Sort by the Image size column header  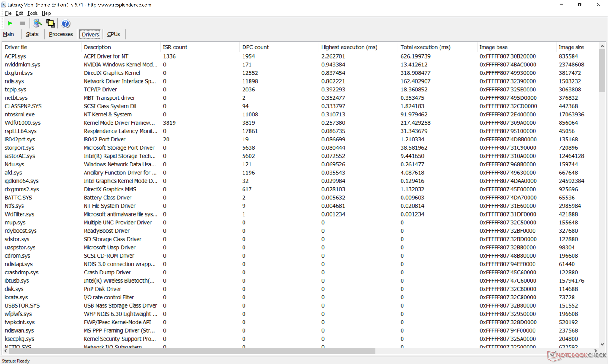[x=577, y=47]
